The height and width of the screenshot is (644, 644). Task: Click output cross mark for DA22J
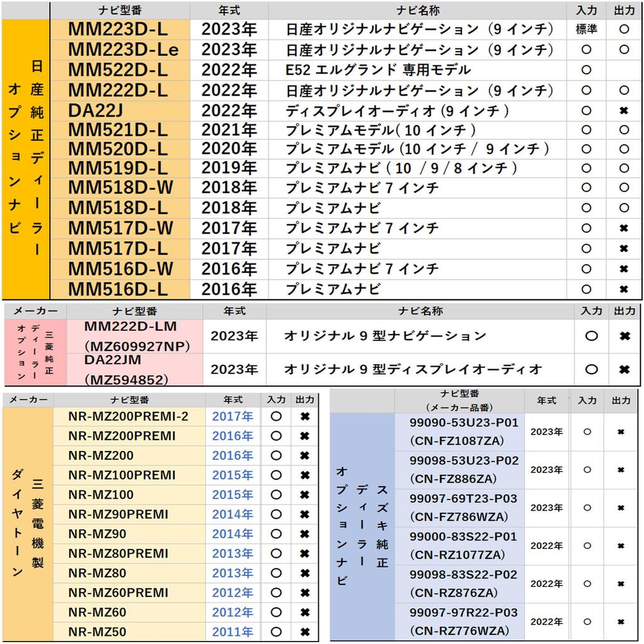click(x=624, y=111)
